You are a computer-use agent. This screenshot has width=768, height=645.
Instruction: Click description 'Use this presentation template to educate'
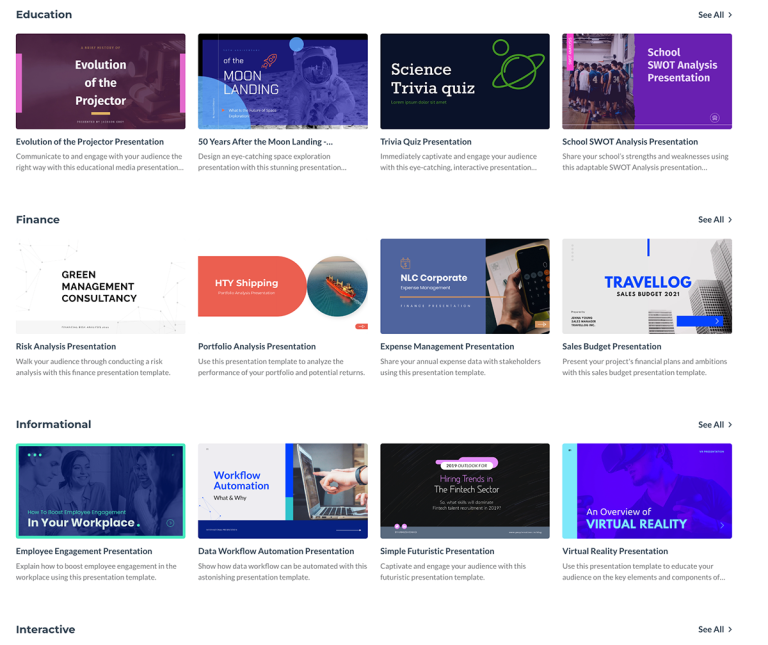click(644, 572)
